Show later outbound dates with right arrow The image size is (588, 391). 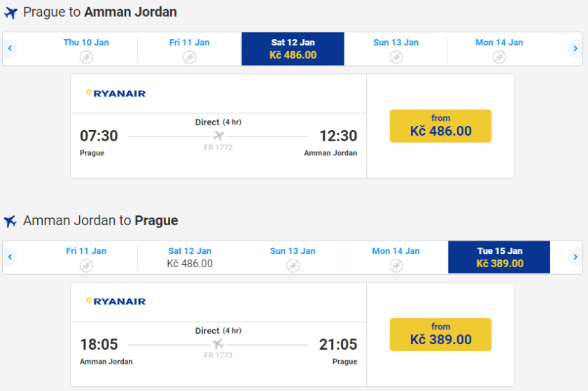coord(575,49)
